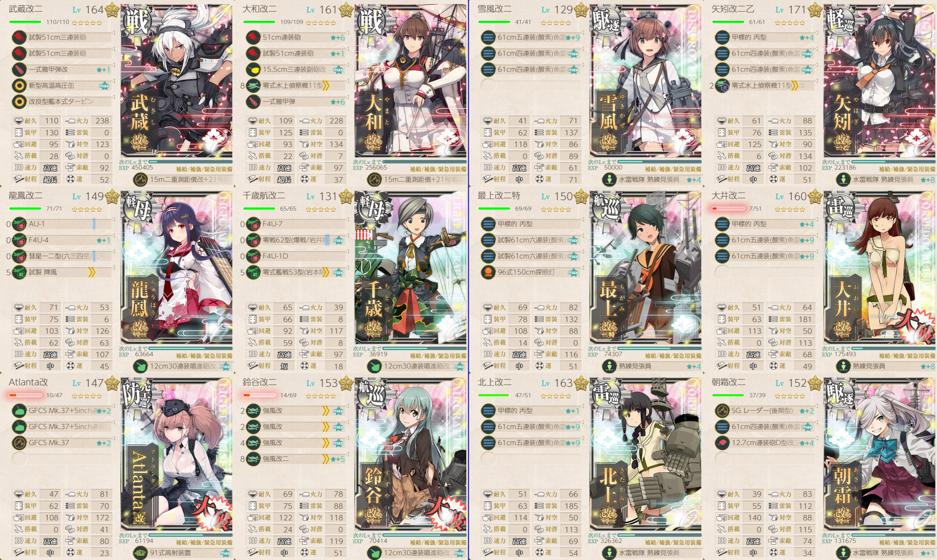Click Musashi's 新型高温高圧缶 boiler icon

coord(19,86)
